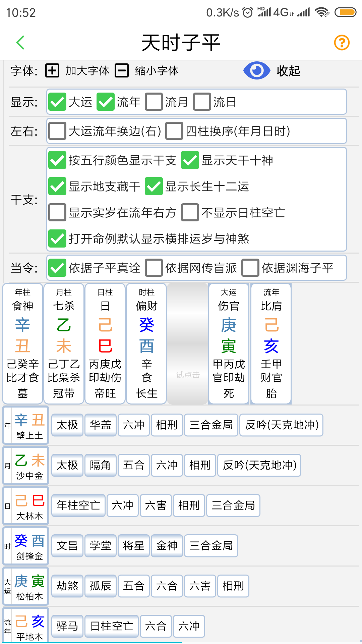Open the 大运 庚寅 column card

coord(229,343)
